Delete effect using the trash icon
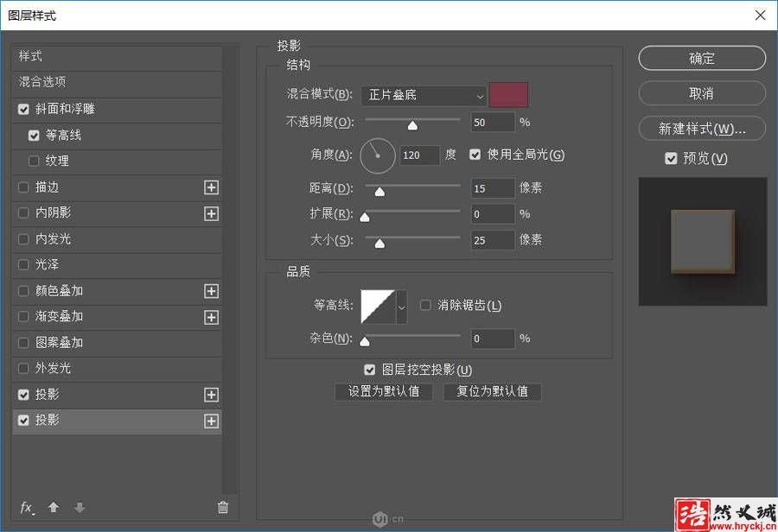This screenshot has height=532, width=778. (223, 507)
